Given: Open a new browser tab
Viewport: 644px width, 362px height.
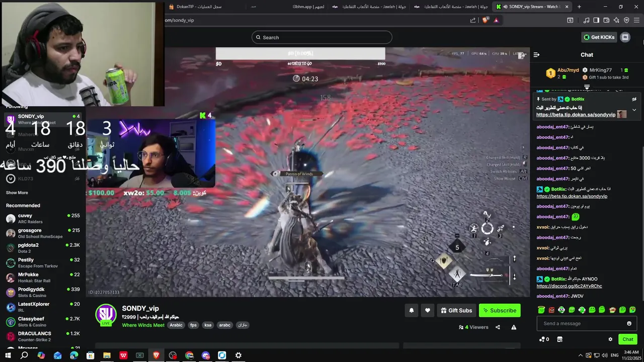Looking at the screenshot, I should click(579, 7).
